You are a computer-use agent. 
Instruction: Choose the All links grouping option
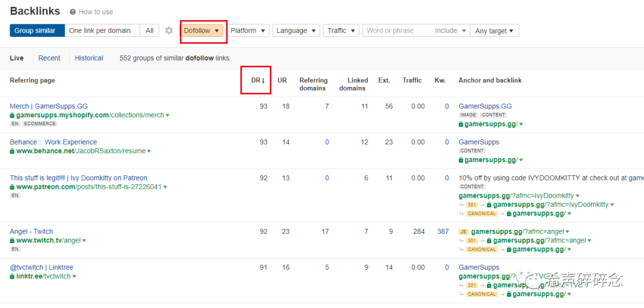(x=150, y=30)
